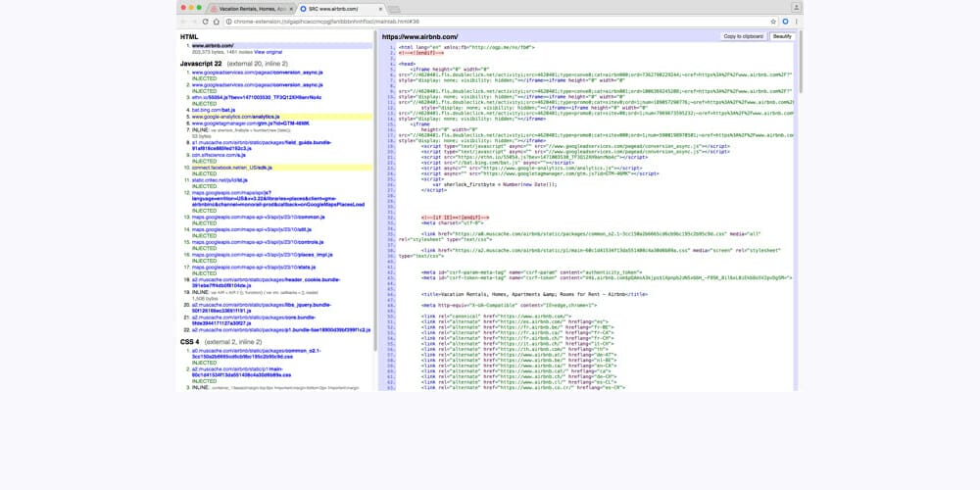Image resolution: width=980 pixels, height=490 pixels.
Task: Open the static.criteo.net ld.js script
Action: [x=220, y=180]
